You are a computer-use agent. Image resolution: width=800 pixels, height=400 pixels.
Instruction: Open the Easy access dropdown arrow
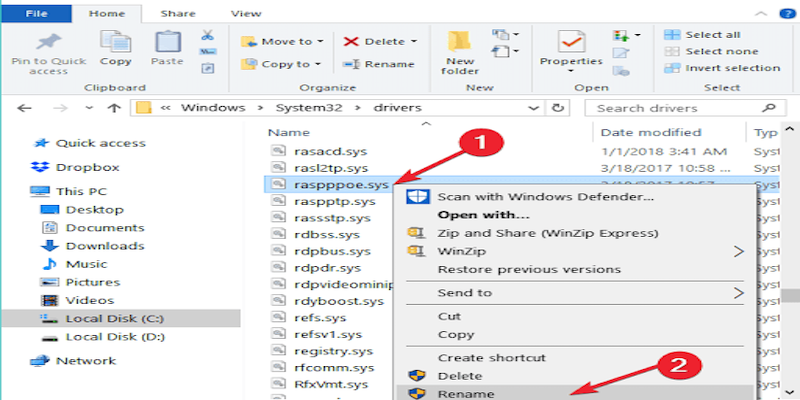(515, 52)
